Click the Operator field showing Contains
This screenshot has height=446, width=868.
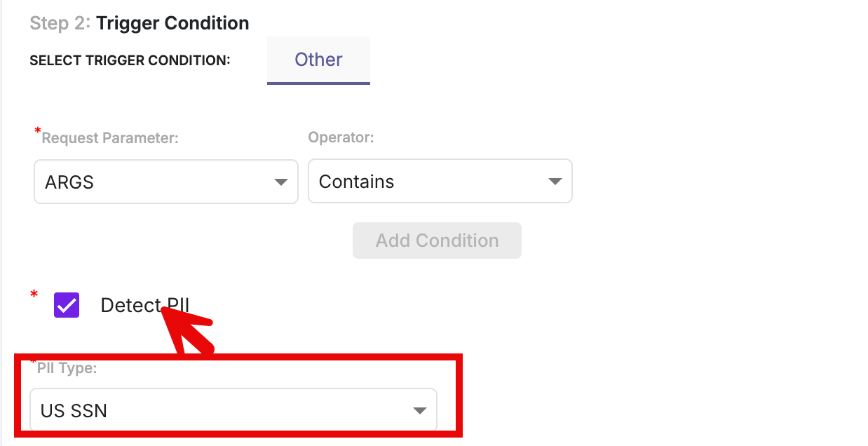440,181
